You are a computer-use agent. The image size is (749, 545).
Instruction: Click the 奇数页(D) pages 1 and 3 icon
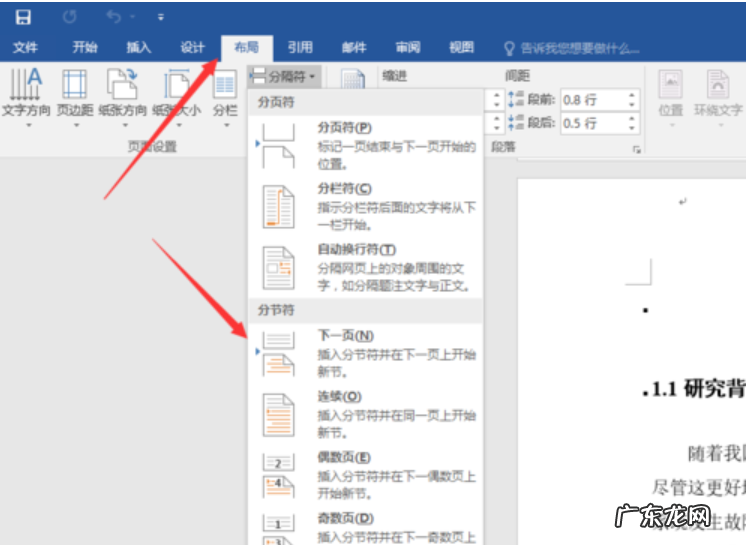click(x=278, y=529)
